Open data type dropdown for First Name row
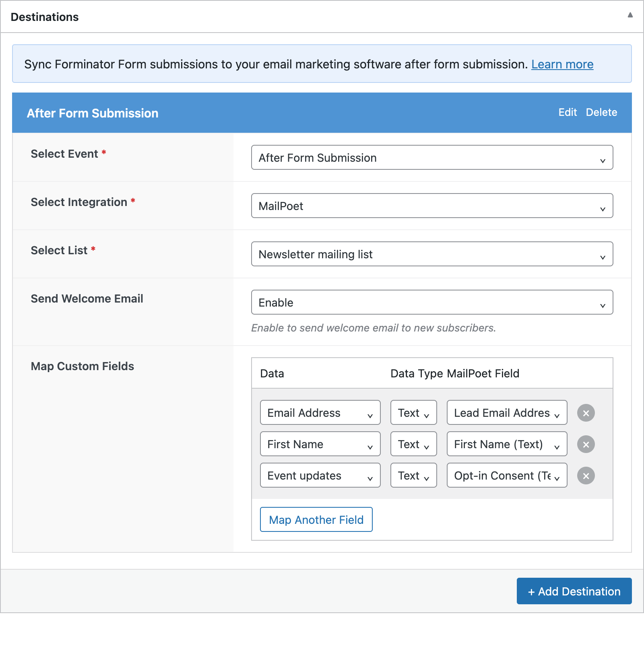Image resolution: width=644 pixels, height=659 pixels. click(413, 444)
